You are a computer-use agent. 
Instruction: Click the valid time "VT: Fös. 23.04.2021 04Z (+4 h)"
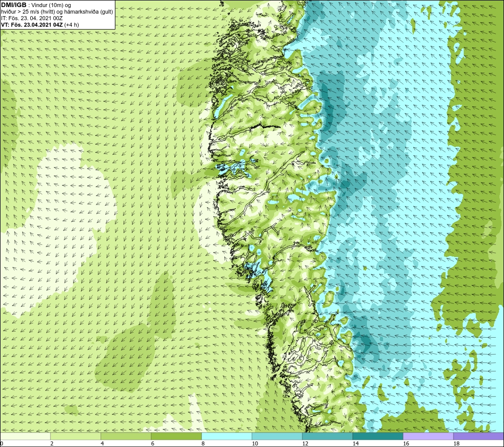(40, 25)
